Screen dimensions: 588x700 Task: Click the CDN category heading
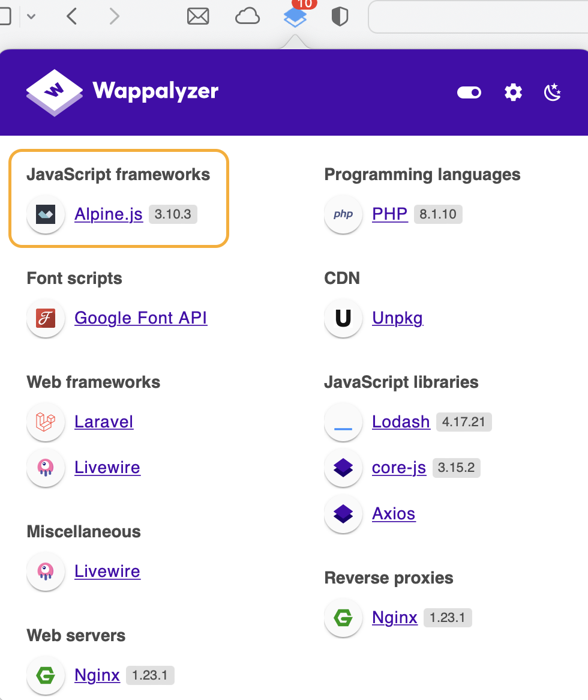342,278
